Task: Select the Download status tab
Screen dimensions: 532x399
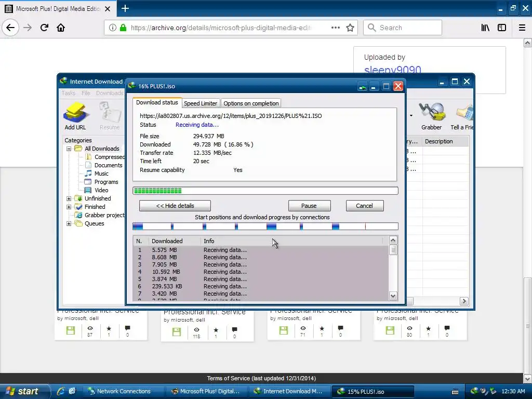Action: (x=157, y=102)
